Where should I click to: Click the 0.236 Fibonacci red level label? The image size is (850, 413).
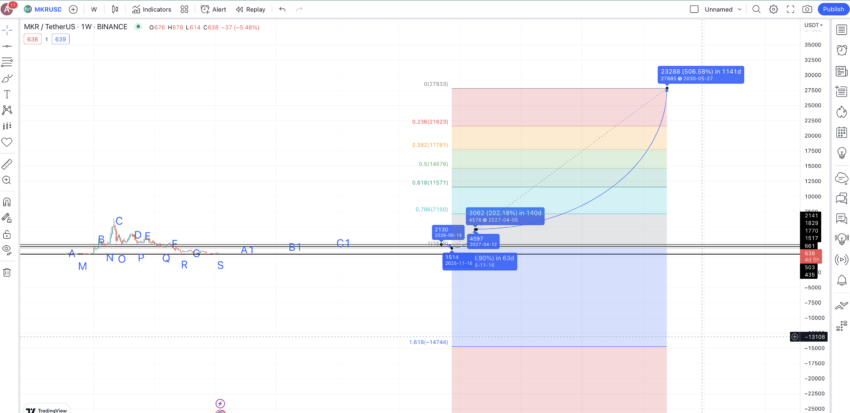[430, 122]
